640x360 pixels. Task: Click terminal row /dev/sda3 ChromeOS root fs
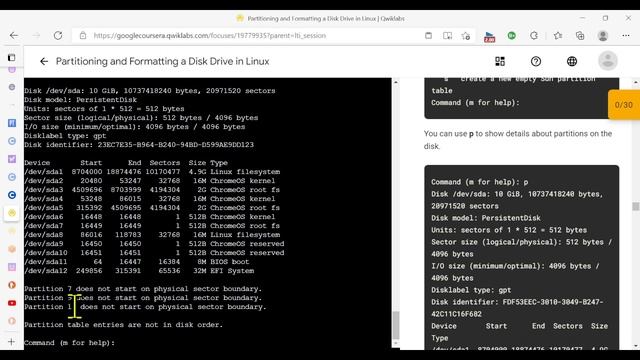click(x=152, y=190)
